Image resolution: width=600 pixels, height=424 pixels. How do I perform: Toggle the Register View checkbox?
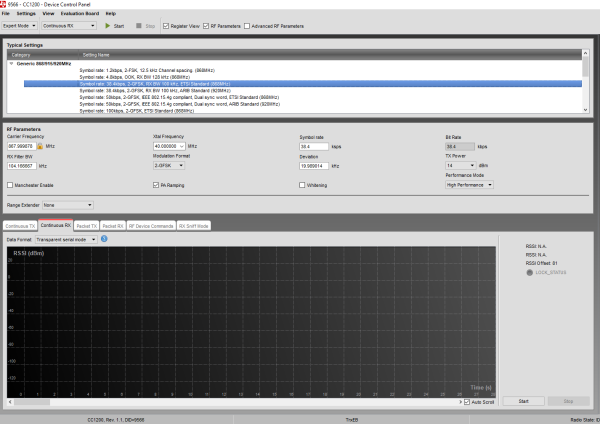(166, 26)
